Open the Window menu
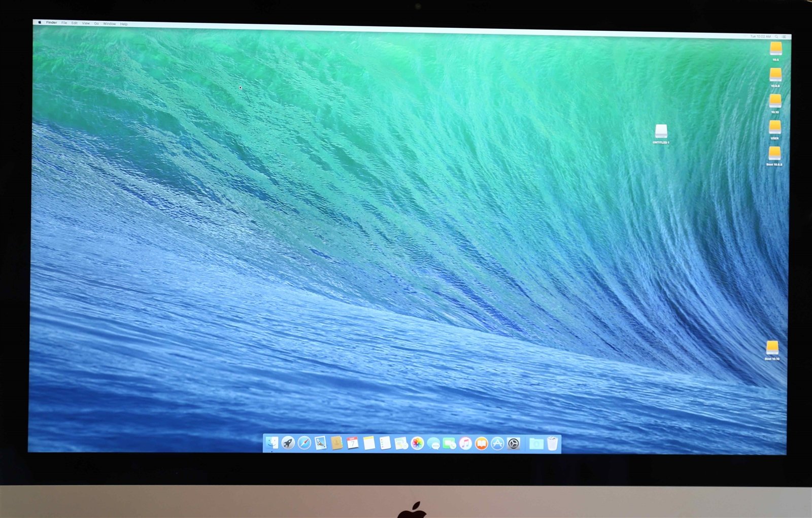This screenshot has width=812, height=518. coord(109,24)
